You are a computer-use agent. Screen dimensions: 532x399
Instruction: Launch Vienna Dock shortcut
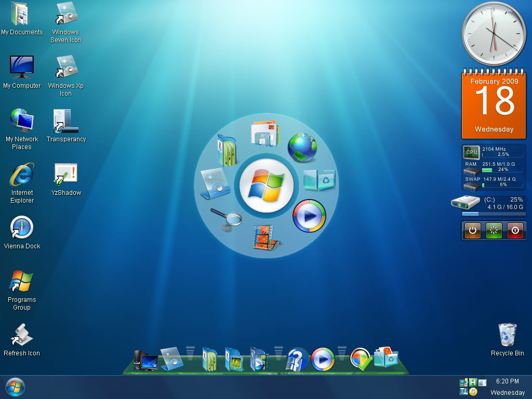22,233
